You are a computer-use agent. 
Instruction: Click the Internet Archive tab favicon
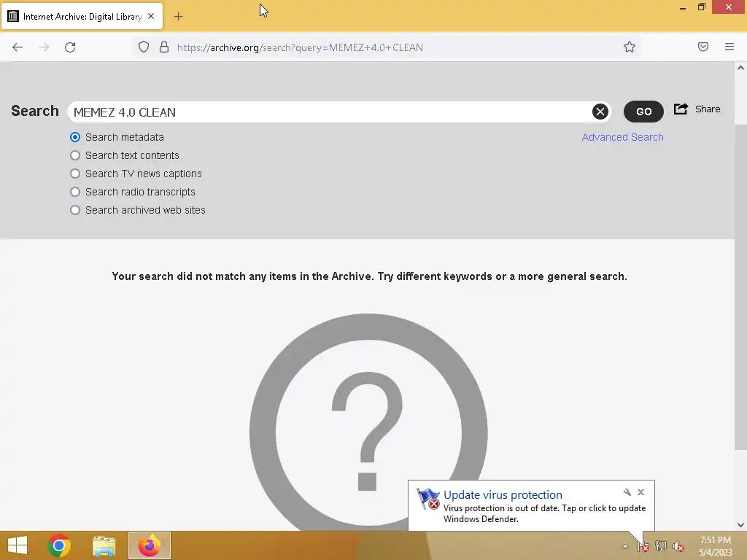pos(13,16)
